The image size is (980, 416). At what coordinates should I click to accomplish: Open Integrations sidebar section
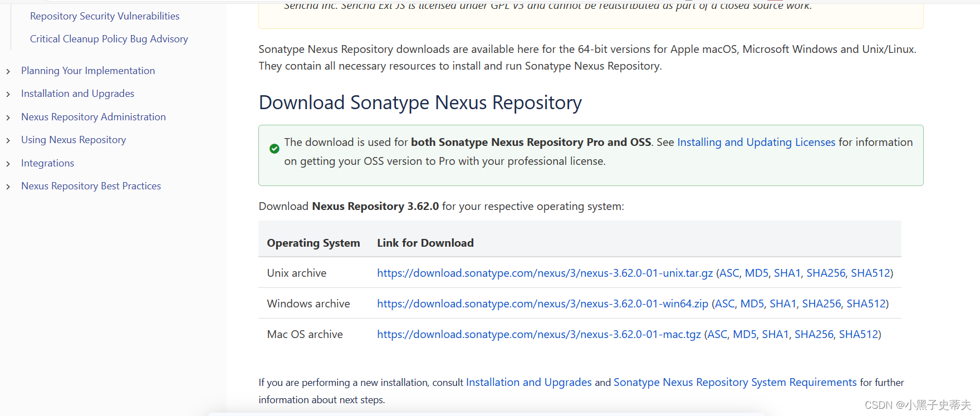47,163
